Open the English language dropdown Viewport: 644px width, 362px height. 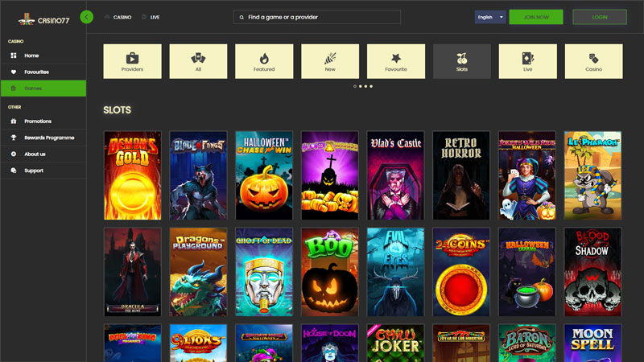pos(490,17)
